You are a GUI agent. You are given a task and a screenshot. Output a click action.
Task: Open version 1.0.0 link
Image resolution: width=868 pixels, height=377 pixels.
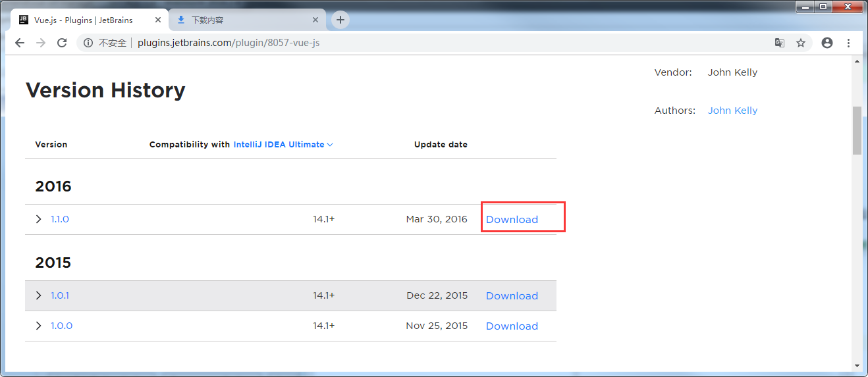tap(62, 326)
